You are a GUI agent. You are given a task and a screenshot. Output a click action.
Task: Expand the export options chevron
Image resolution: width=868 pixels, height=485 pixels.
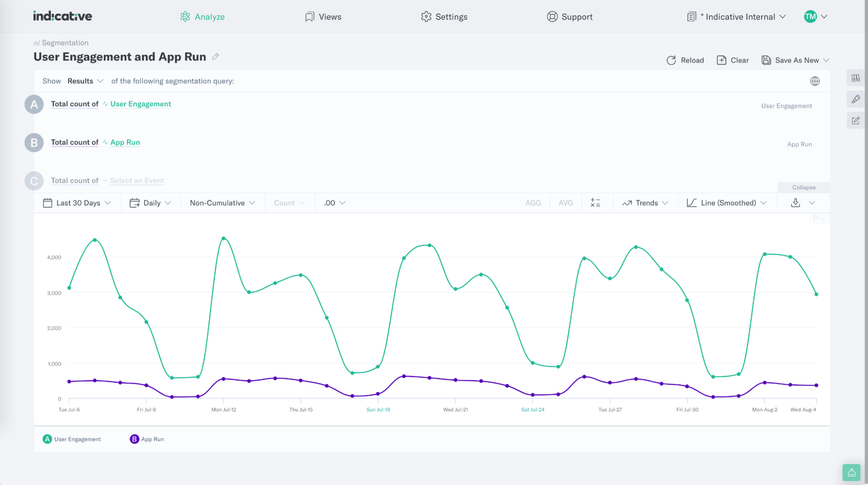812,203
